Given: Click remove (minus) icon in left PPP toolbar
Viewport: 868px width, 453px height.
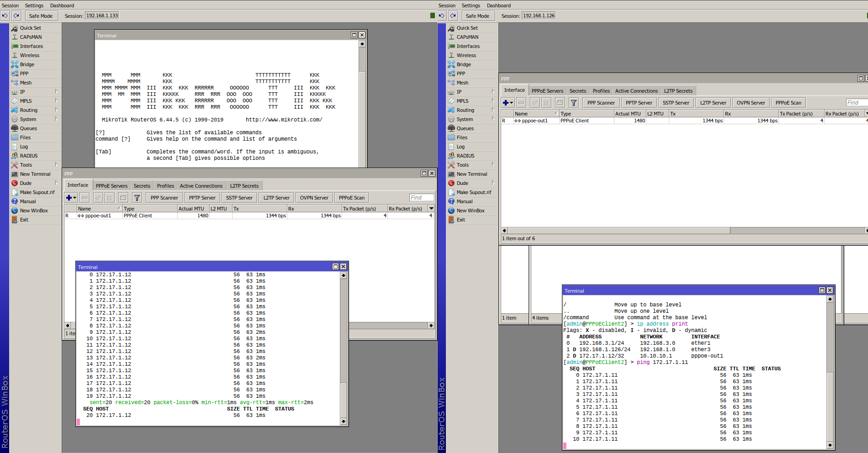Looking at the screenshot, I should point(85,198).
